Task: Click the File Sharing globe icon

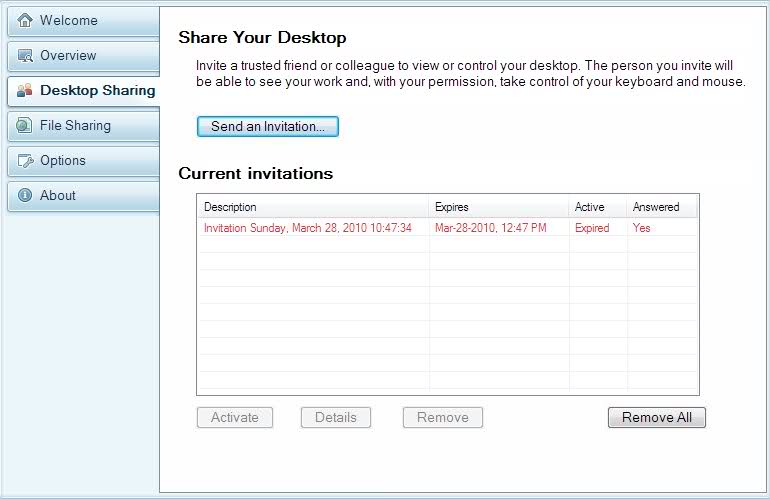Action: tap(25, 126)
